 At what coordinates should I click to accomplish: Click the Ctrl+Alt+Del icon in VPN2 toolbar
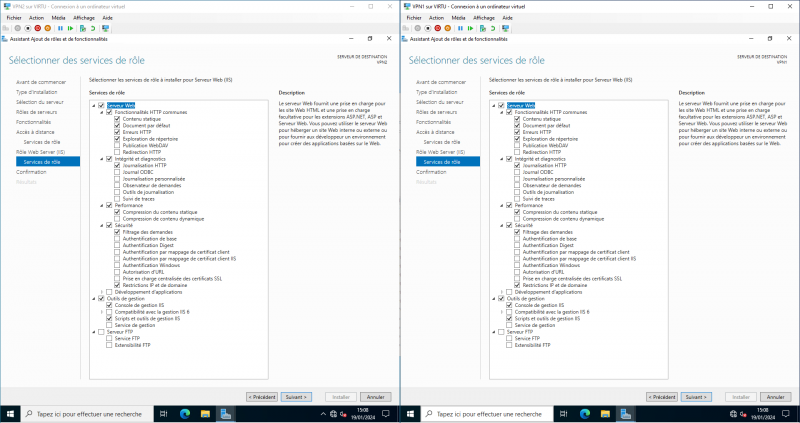pyautogui.click(x=6, y=28)
